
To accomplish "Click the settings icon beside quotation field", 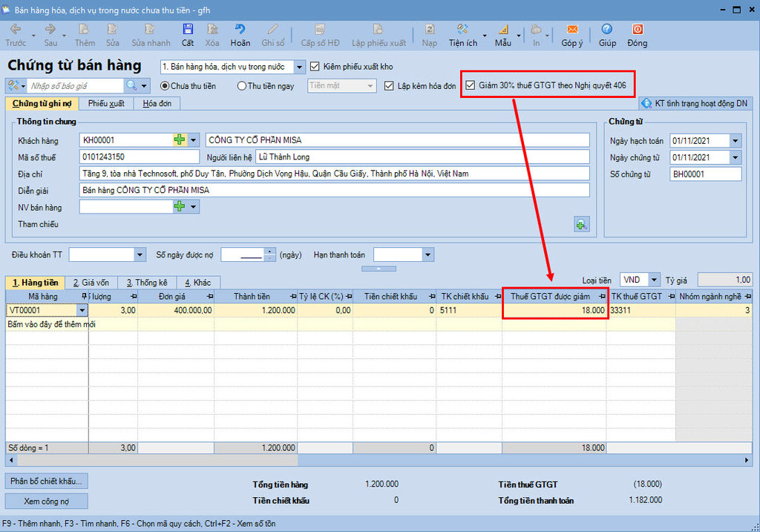I will [x=13, y=86].
